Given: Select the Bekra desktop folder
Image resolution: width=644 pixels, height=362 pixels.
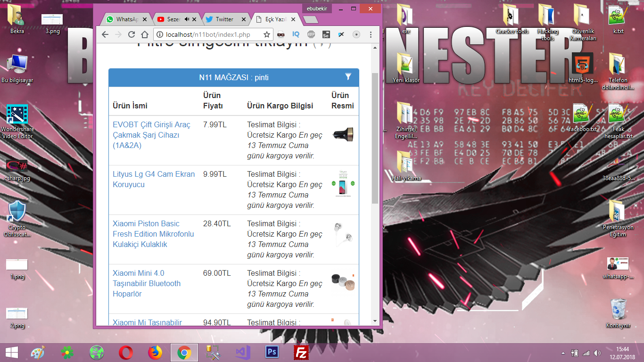Looking at the screenshot, I should coord(17,19).
